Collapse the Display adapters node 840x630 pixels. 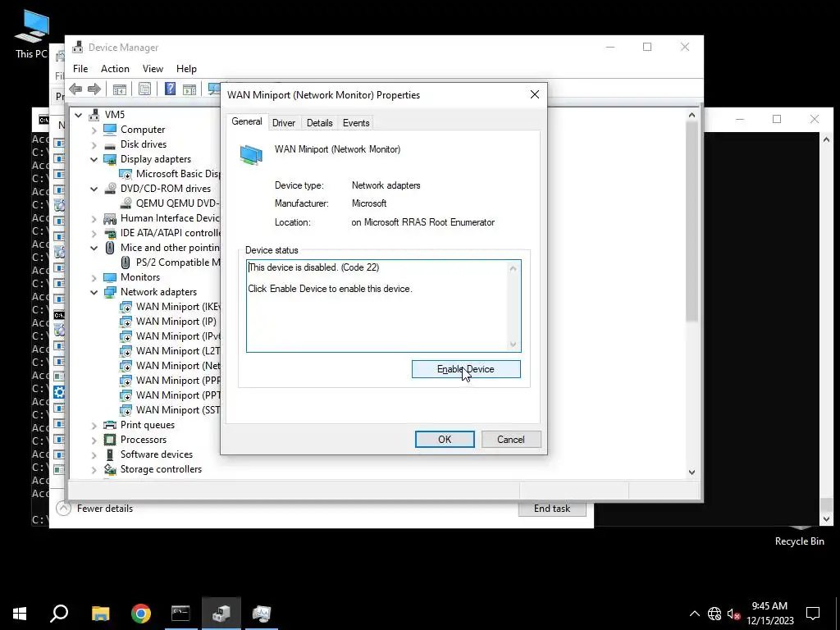[94, 160]
